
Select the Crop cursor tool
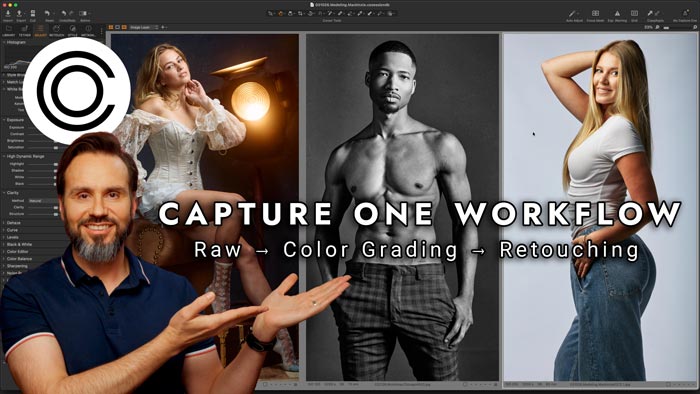pos(300,13)
